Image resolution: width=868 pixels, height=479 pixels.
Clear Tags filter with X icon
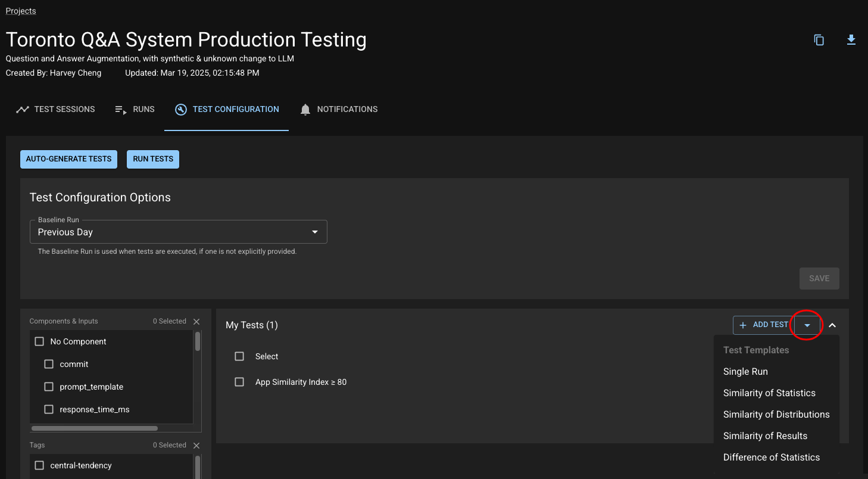point(196,446)
